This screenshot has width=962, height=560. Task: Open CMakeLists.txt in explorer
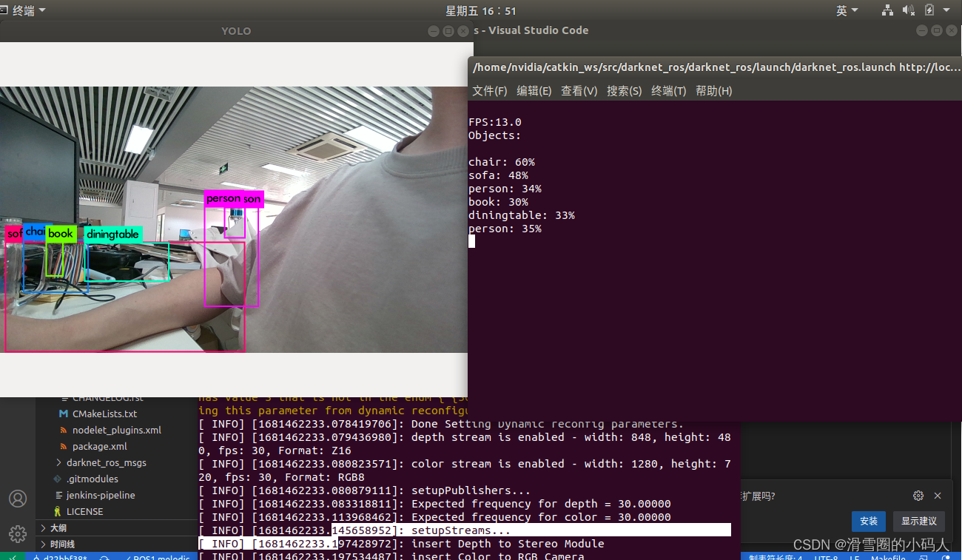click(x=104, y=414)
